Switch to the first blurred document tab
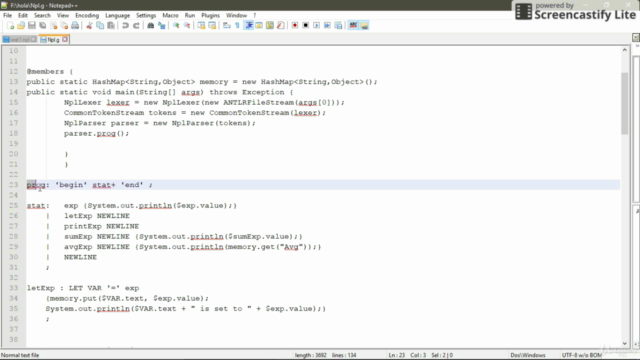 (x=19, y=40)
